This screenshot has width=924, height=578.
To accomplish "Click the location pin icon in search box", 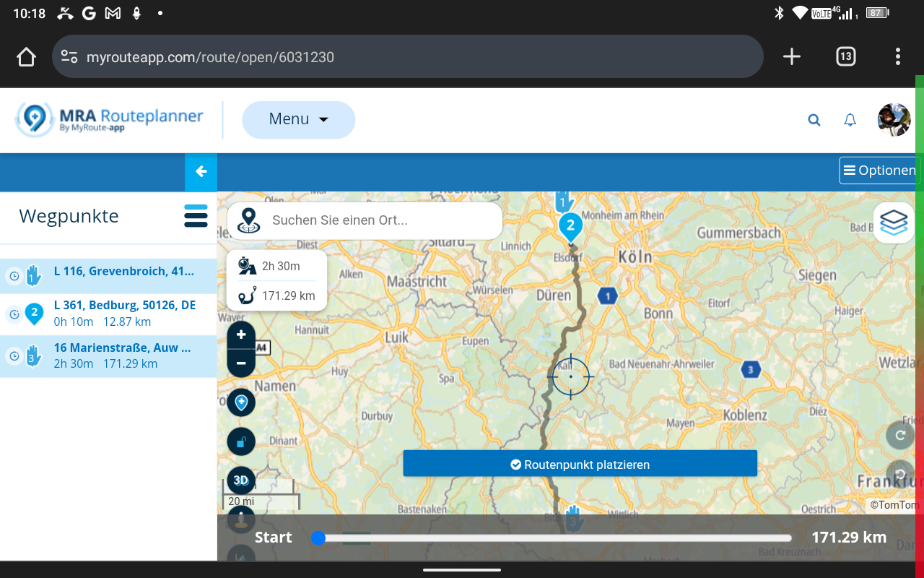I will point(249,220).
